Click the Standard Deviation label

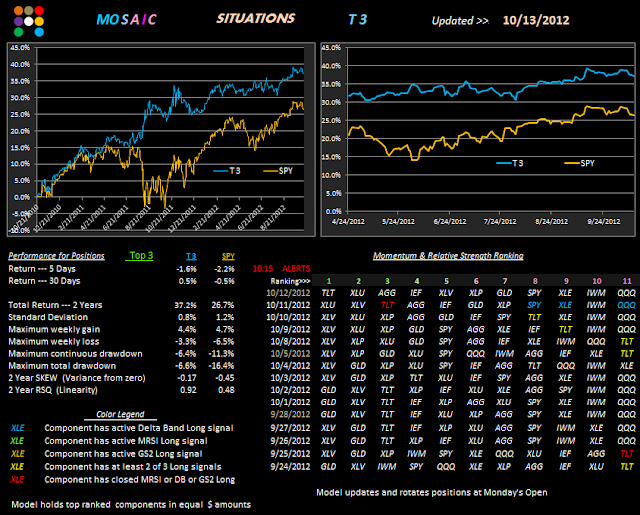point(48,317)
